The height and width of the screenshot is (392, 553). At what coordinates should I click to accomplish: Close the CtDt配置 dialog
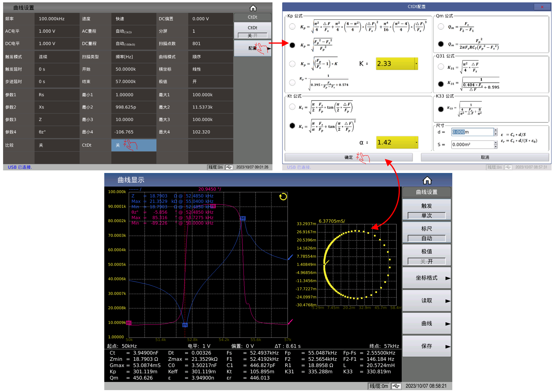[542, 7]
